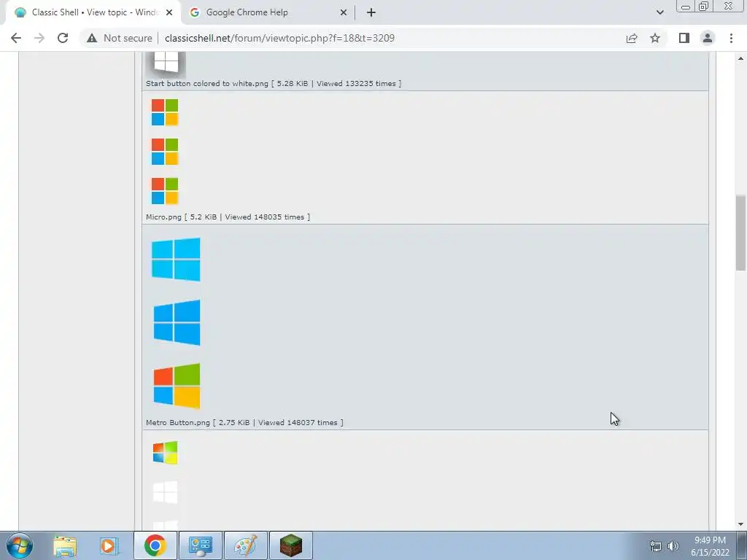Close the Google Chrome Help tab
This screenshot has width=747, height=560.
[x=344, y=12]
